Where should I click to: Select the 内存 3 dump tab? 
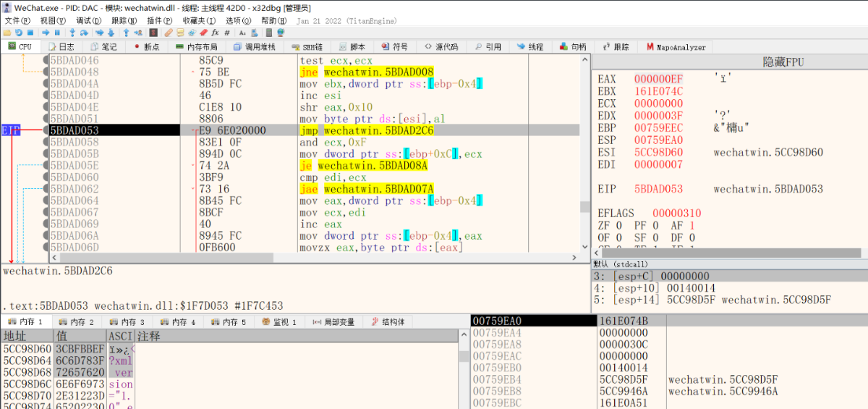pos(127,321)
